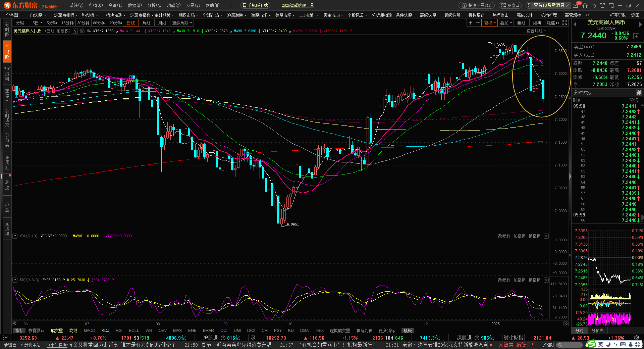The image size is (644, 349).
Task: Toggle 经典 classic chart mode
Action: coord(537,23)
